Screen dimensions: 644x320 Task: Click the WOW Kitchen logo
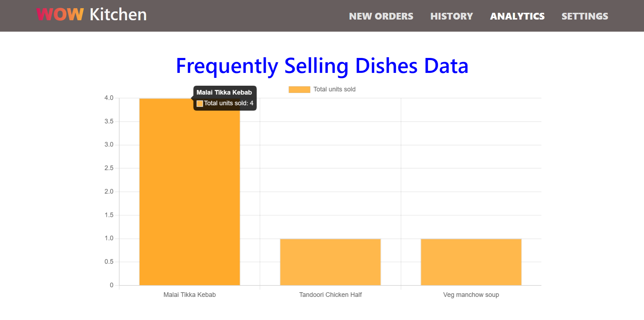click(x=91, y=14)
